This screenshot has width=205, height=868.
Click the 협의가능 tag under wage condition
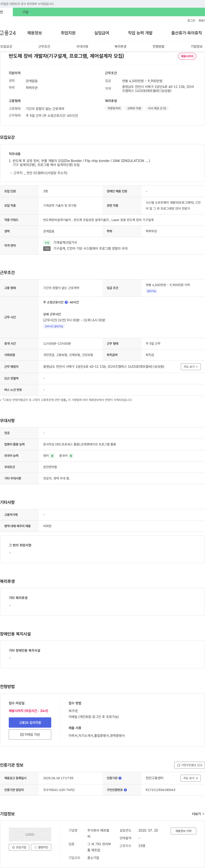[x=152, y=291]
